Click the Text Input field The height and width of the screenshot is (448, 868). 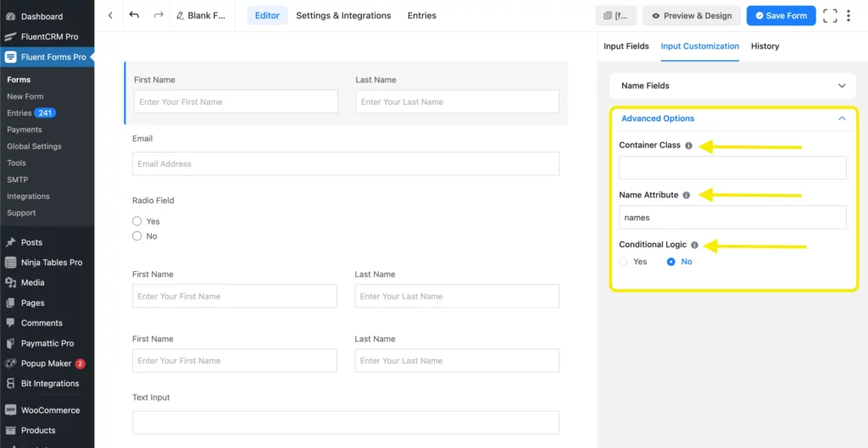pyautogui.click(x=346, y=423)
